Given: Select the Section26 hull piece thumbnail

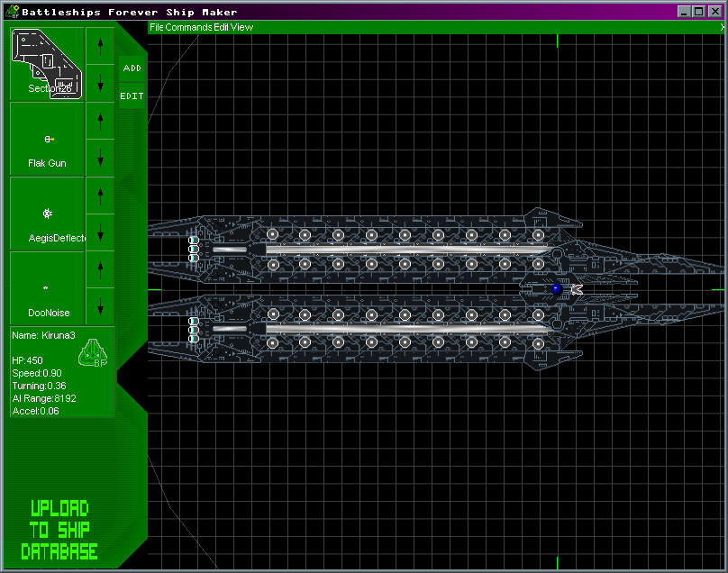Looking at the screenshot, I should 47,64.
